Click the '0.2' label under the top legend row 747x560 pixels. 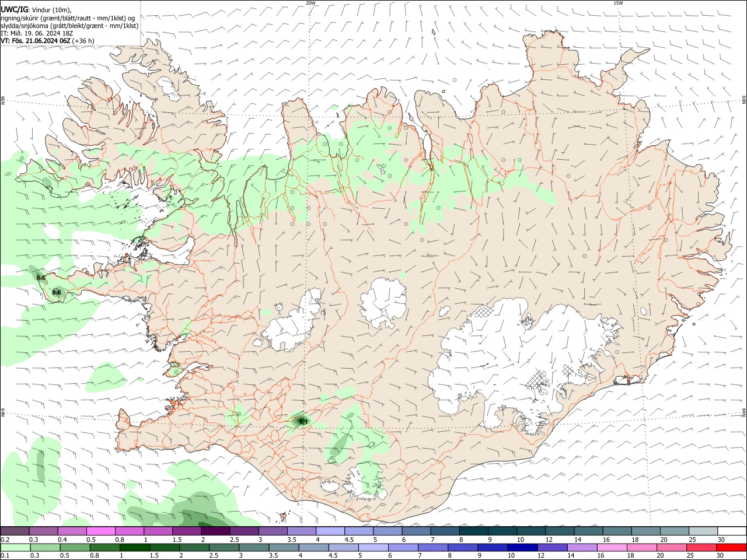click(5, 540)
